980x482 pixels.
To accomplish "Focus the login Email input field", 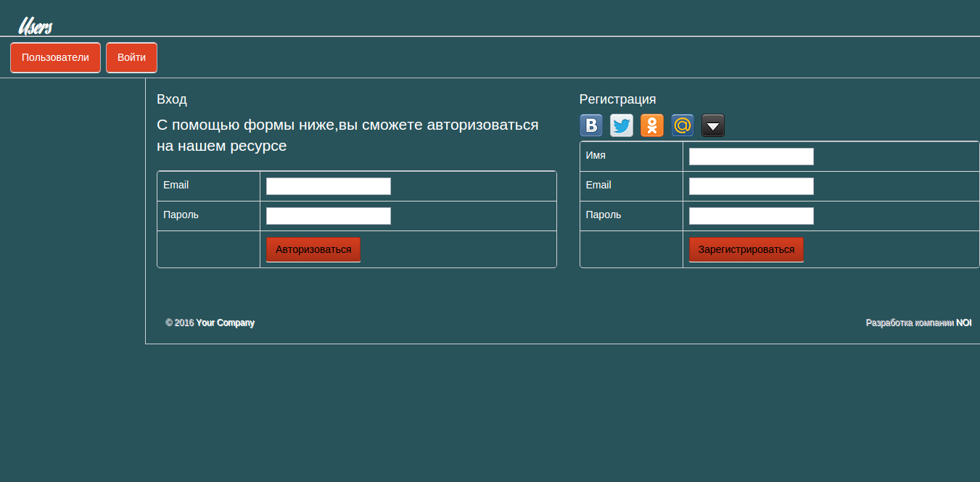I will coord(329,186).
